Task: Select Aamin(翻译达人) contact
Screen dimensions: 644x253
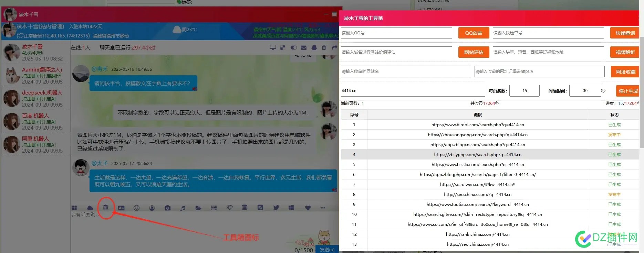Action: tap(36, 75)
